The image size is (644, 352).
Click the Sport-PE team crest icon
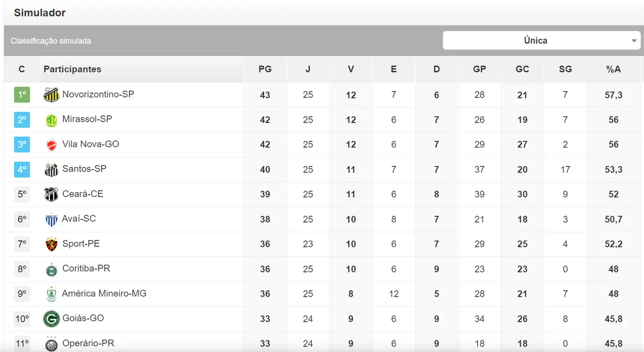tap(51, 244)
